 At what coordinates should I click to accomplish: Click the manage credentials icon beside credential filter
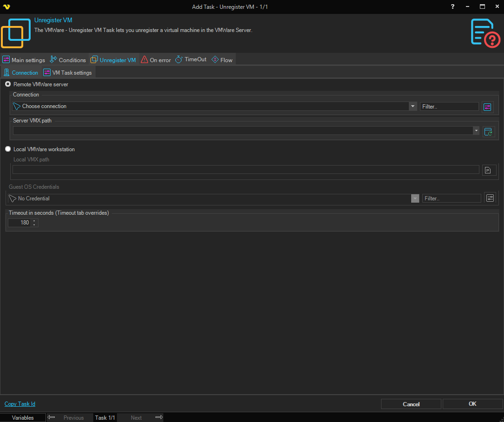(490, 198)
